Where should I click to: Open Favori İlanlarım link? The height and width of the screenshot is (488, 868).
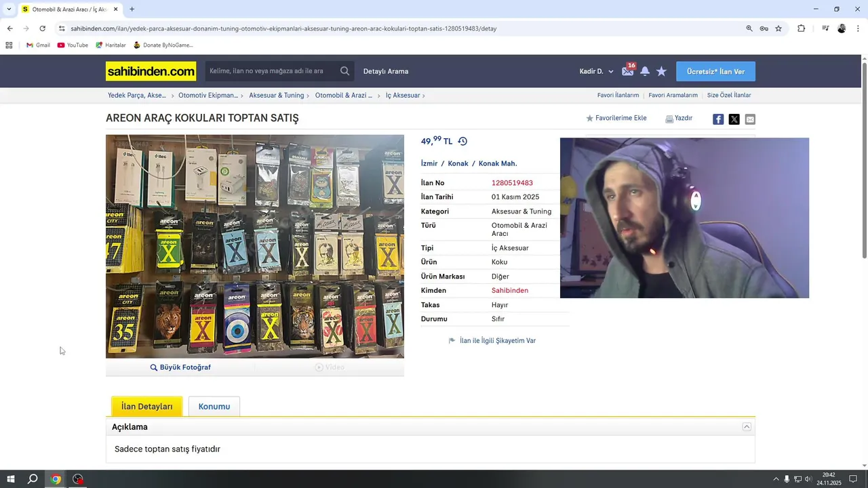click(618, 96)
